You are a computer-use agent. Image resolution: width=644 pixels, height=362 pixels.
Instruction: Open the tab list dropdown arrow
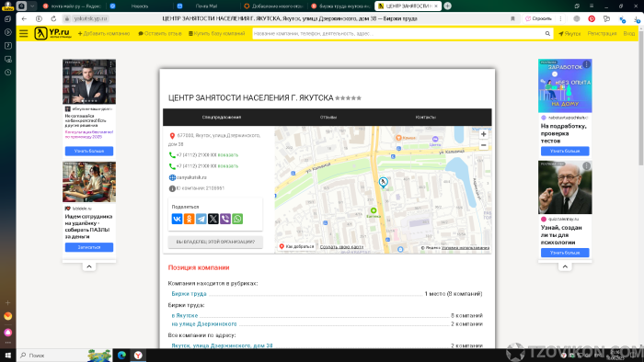(32, 6)
